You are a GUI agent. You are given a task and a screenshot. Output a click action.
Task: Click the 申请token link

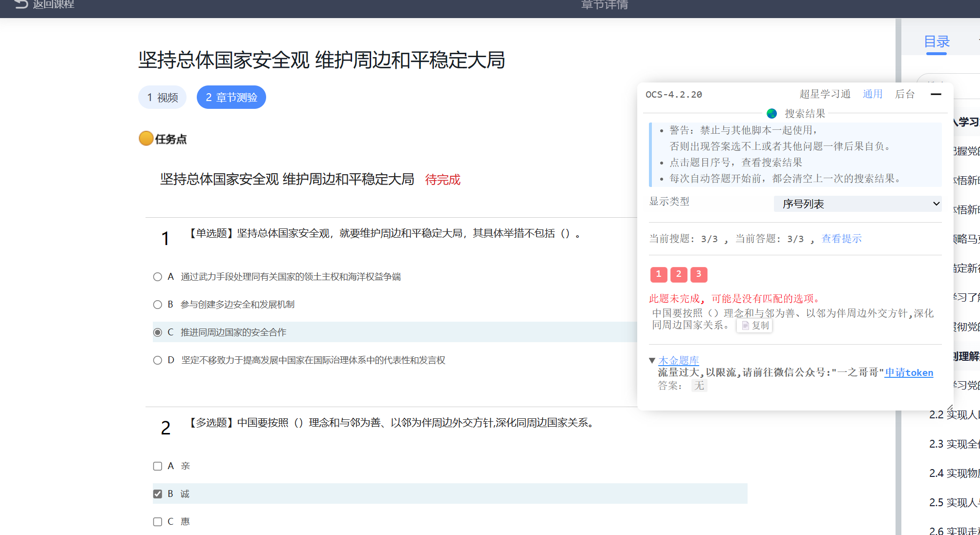pos(909,372)
